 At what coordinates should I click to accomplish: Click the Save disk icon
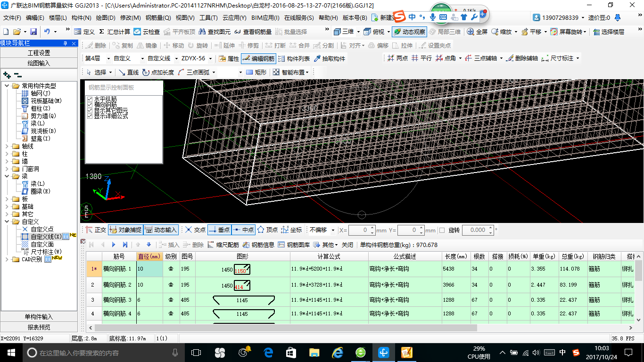coord(33,32)
